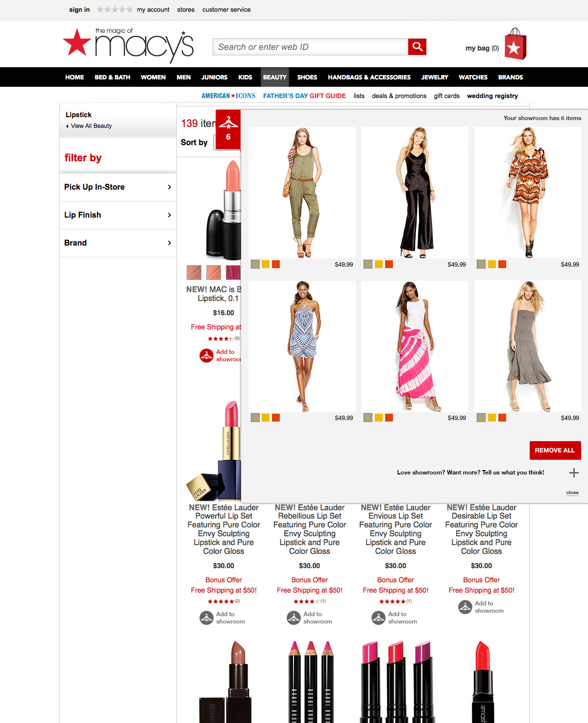Click the sign in link

pos(79,9)
